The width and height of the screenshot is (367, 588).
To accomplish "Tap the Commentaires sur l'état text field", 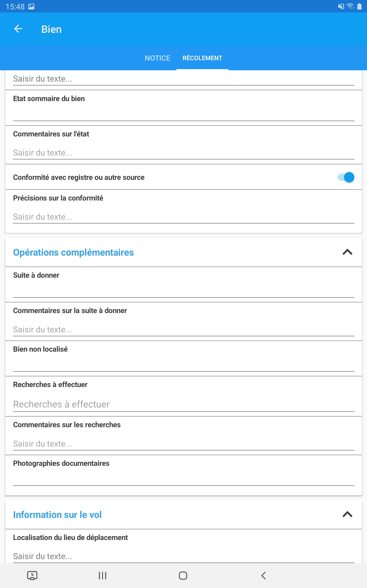I will [183, 153].
